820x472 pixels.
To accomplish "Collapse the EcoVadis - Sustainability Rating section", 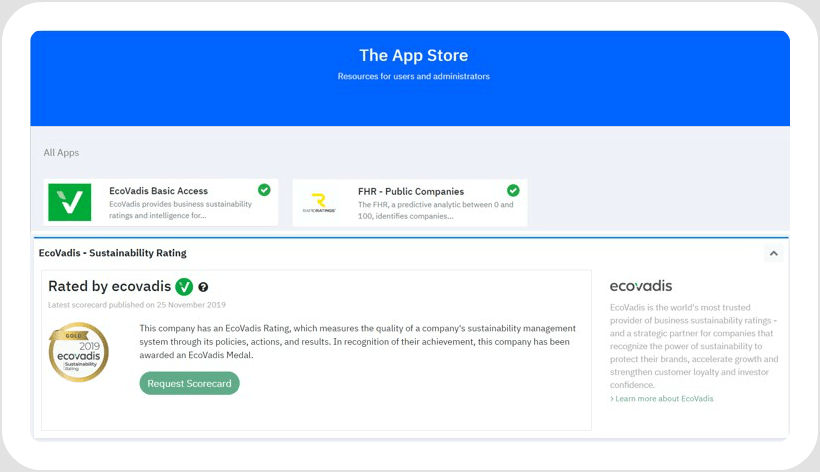I will point(773,254).
